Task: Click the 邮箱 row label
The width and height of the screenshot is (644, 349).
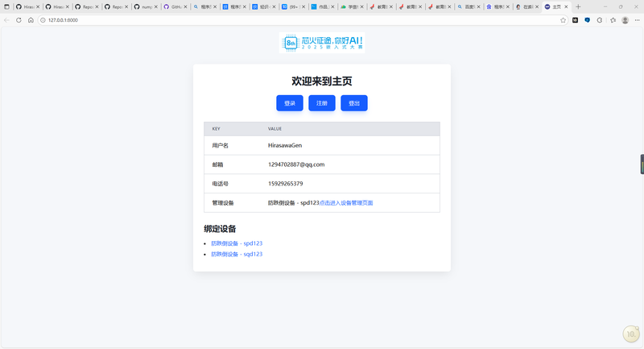Action: 217,165
